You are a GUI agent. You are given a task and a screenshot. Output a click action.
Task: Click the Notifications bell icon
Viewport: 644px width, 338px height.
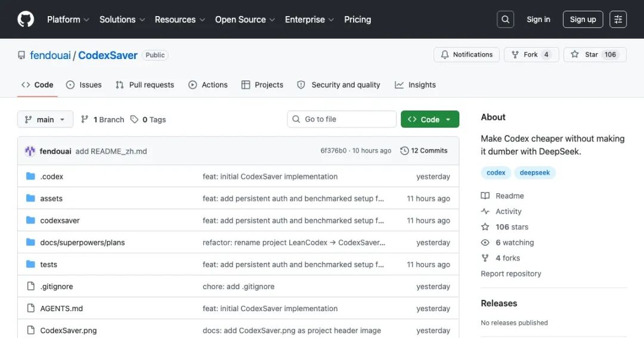[x=445, y=55]
